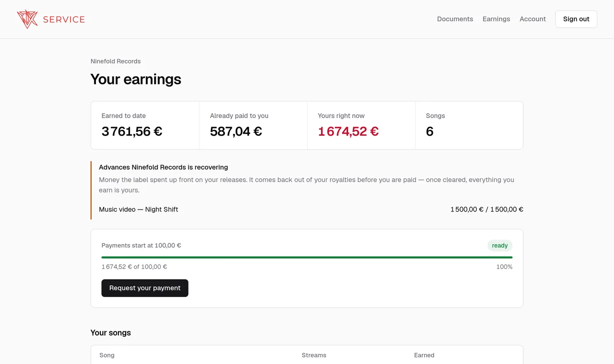
Task: Open the Documents page
Action: pyautogui.click(x=455, y=19)
